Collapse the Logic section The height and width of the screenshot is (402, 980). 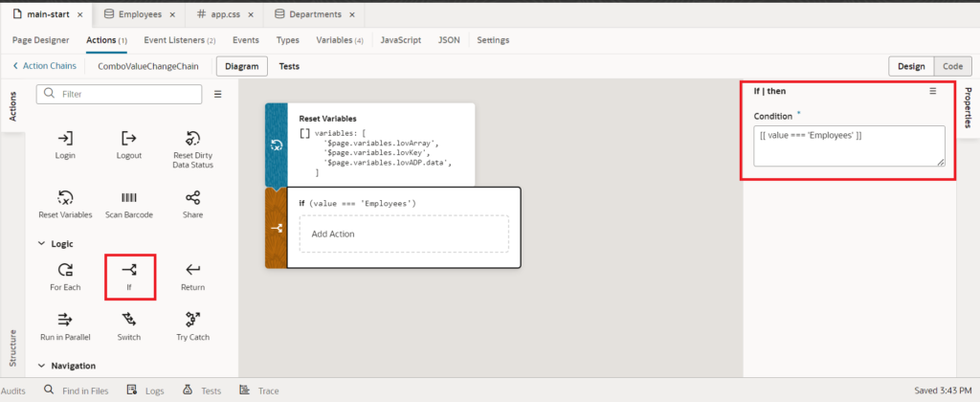coord(42,244)
